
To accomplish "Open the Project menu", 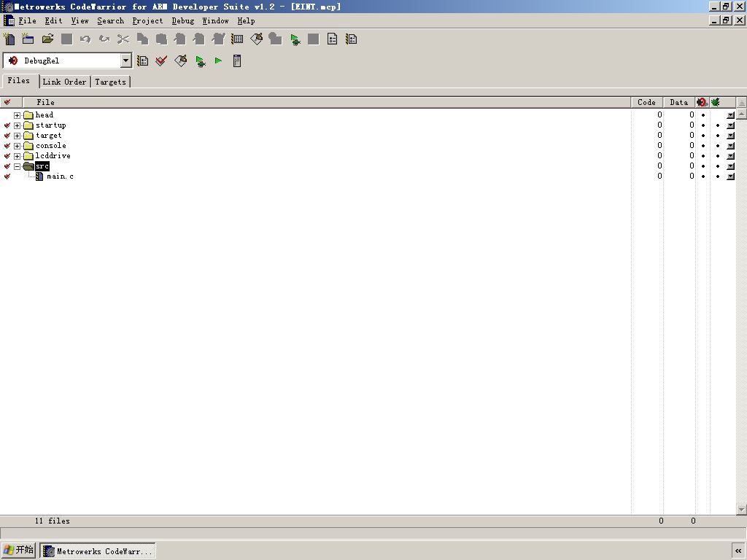I will 147,20.
